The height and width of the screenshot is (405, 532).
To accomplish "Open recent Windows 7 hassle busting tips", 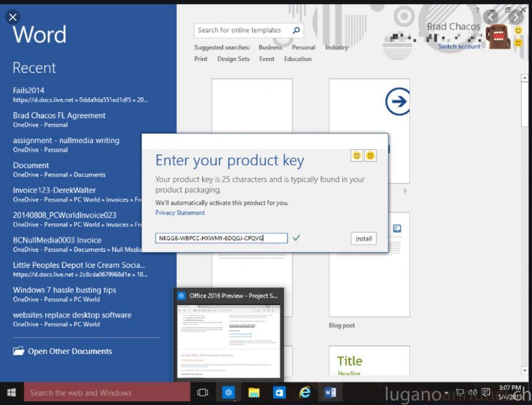I will point(64,294).
